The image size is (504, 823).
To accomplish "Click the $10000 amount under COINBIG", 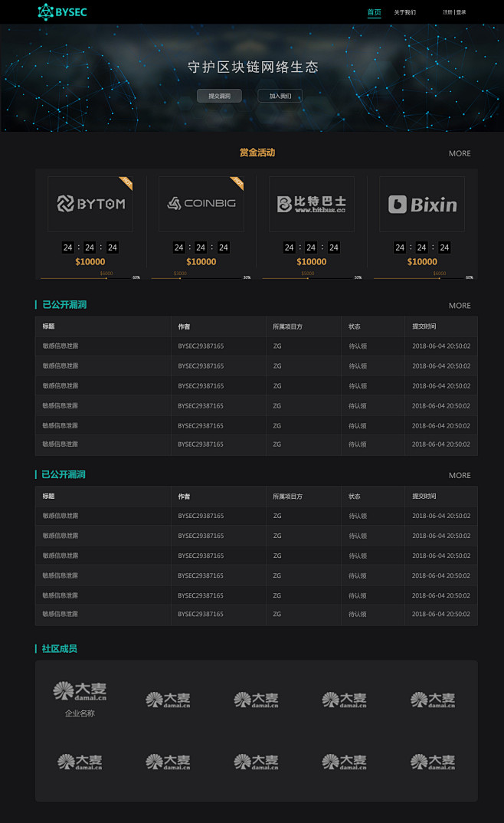I will 201,261.
